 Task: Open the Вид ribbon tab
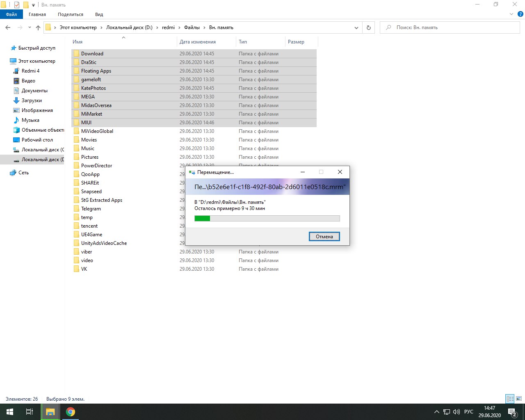click(x=99, y=14)
